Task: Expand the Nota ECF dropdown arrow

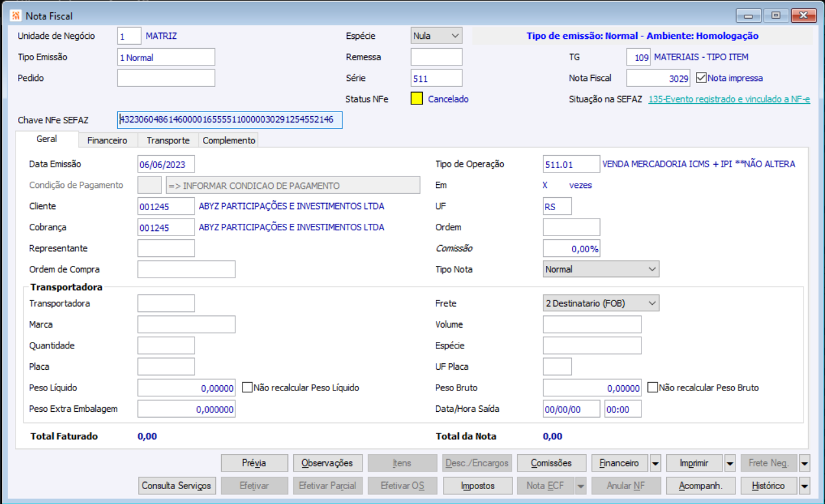Action: (580, 485)
